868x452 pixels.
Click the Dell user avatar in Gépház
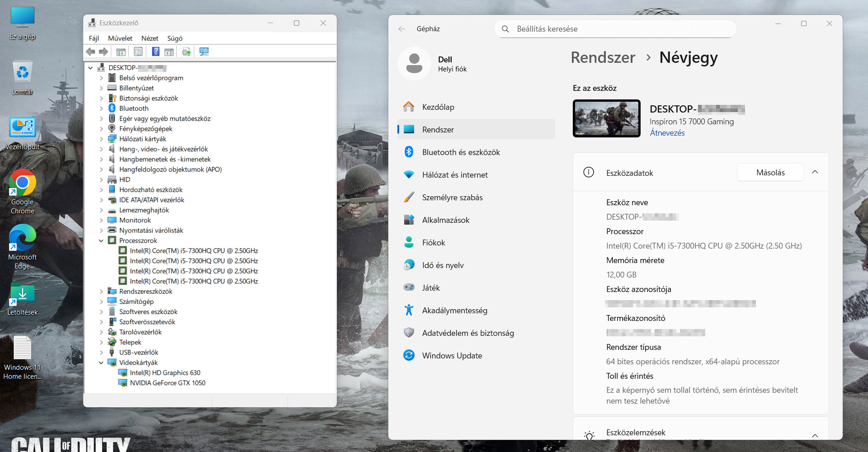pos(414,64)
